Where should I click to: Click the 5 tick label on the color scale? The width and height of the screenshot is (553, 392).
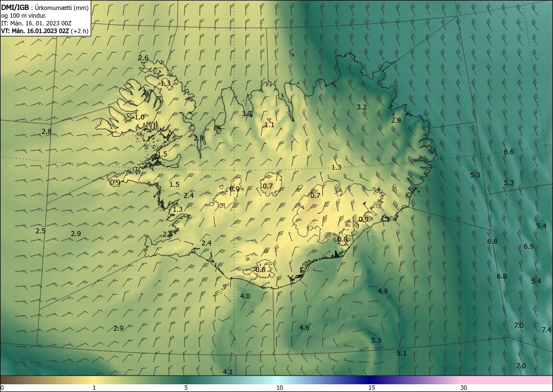tap(186, 388)
